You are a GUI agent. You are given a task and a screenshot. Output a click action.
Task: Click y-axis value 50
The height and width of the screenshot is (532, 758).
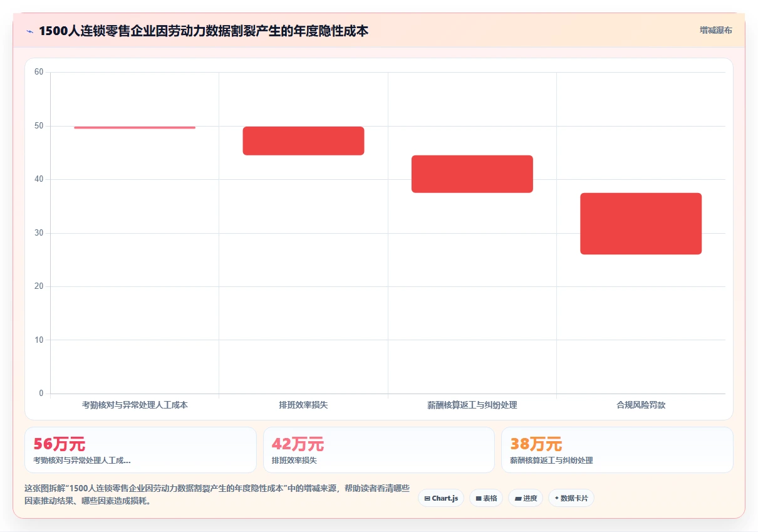pyautogui.click(x=39, y=126)
